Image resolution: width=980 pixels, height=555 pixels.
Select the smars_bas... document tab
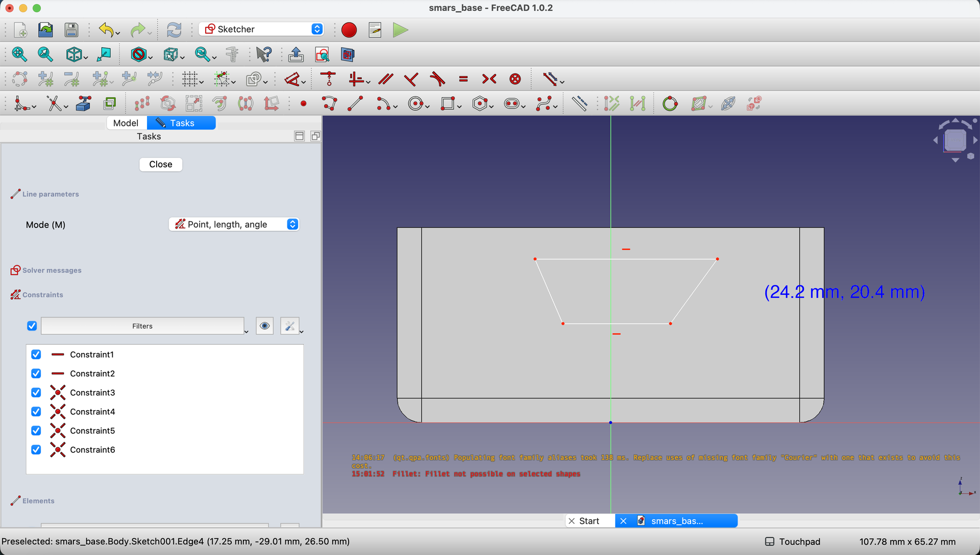click(x=676, y=521)
